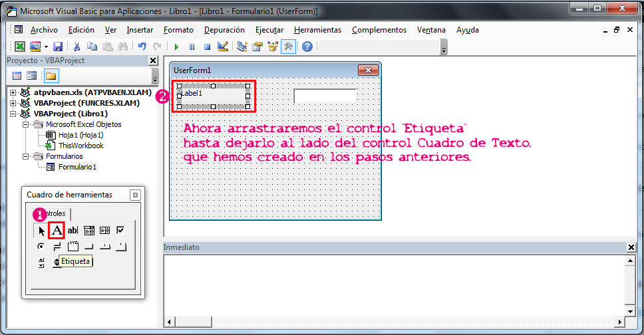Open the Insertar menu
The width and height of the screenshot is (644, 335).
(x=140, y=30)
